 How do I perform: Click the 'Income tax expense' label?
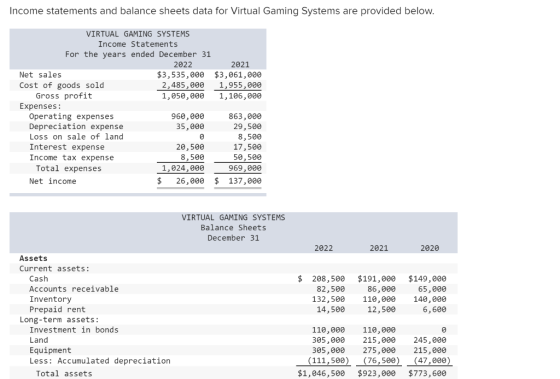pos(71,158)
